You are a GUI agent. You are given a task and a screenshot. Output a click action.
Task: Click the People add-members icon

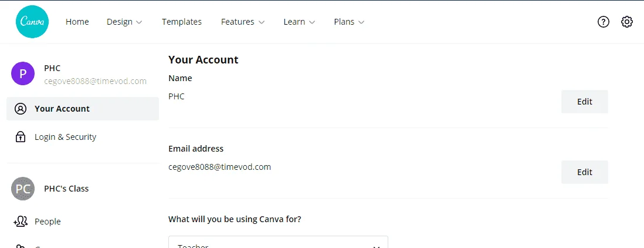[x=20, y=222]
